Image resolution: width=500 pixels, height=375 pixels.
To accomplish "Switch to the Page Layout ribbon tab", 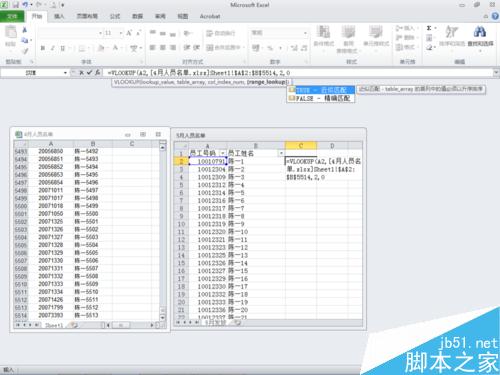I will tap(87, 16).
